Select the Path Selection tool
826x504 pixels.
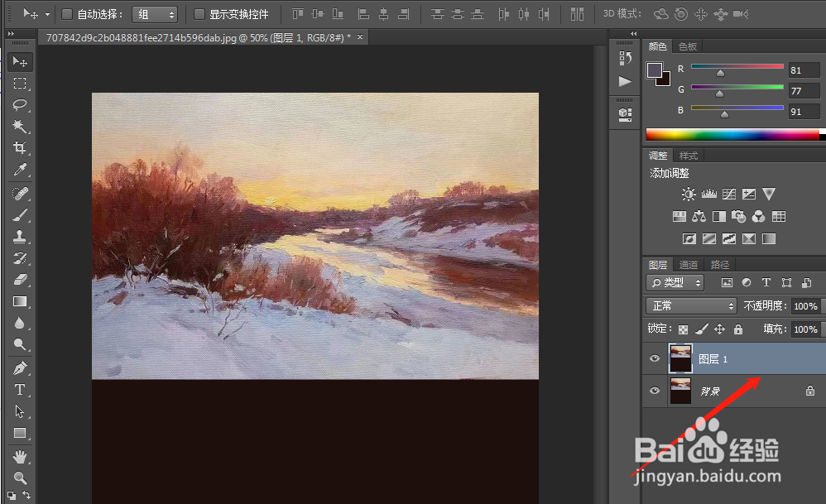coord(20,411)
